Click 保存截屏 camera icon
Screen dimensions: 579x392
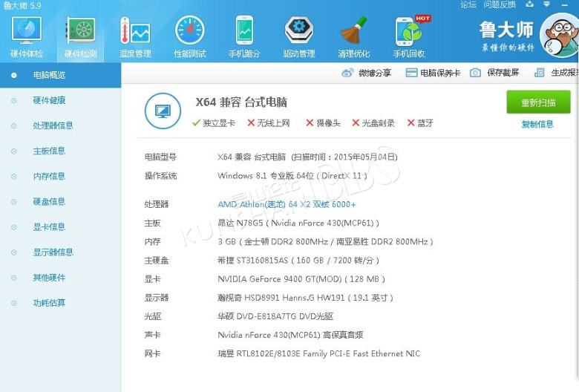475,73
